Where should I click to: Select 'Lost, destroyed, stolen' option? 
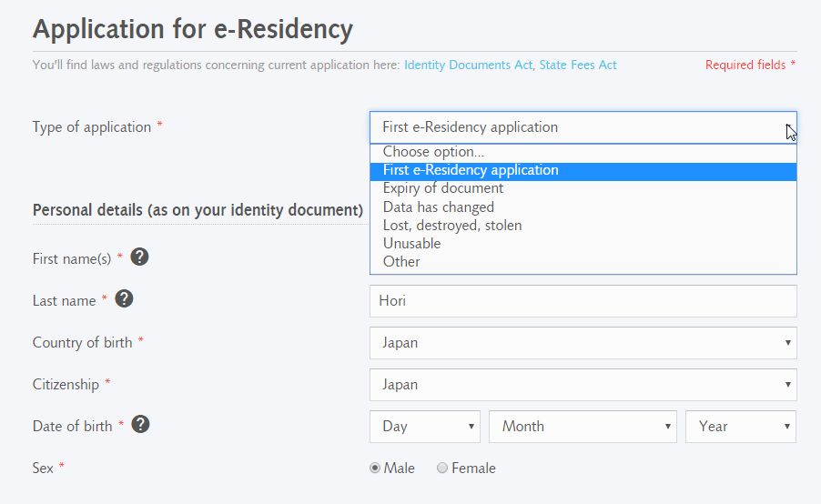point(583,226)
